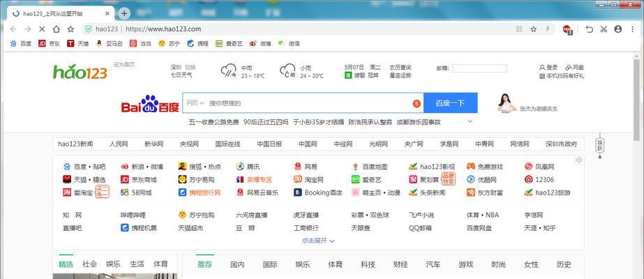Select the 社会 tab in left panel
Viewport: 644px width, 279px height.
click(89, 264)
